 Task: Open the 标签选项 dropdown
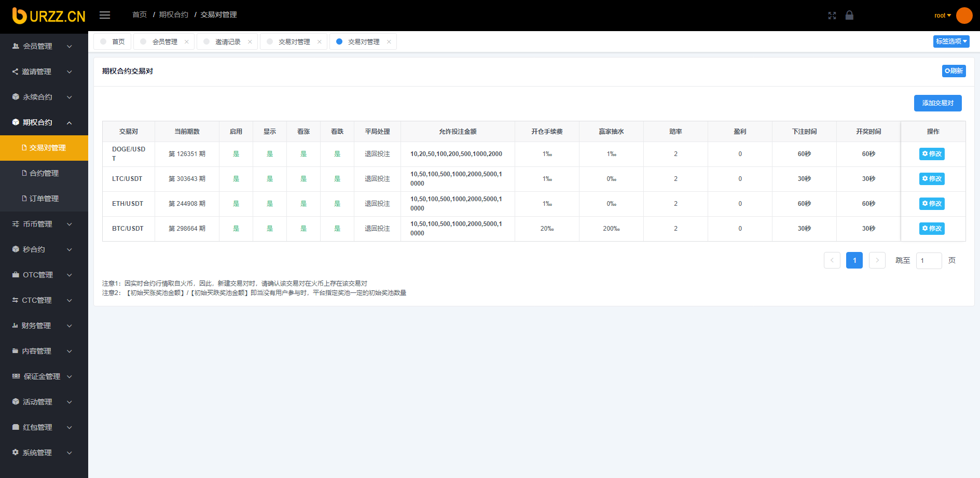tap(951, 41)
